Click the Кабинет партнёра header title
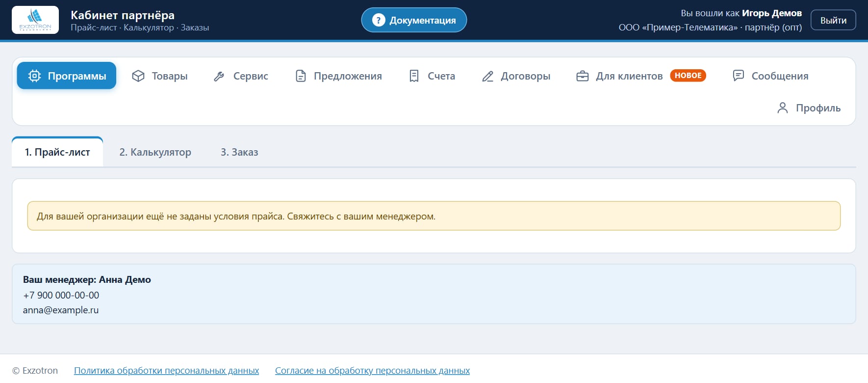Viewport: 868px width, 383px height. (x=123, y=15)
